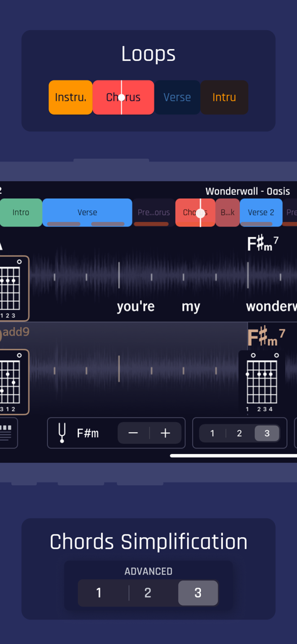Click the lyric word "you're"
This screenshot has height=644, width=297.
click(x=136, y=306)
